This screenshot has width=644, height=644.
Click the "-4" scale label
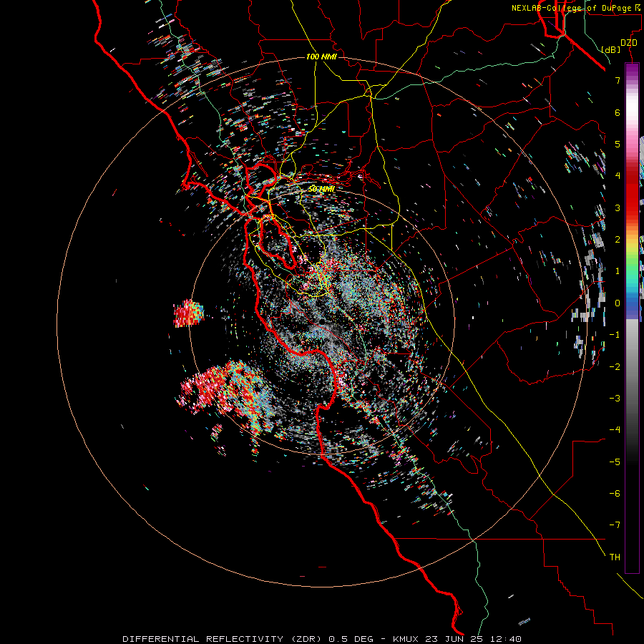[615, 430]
